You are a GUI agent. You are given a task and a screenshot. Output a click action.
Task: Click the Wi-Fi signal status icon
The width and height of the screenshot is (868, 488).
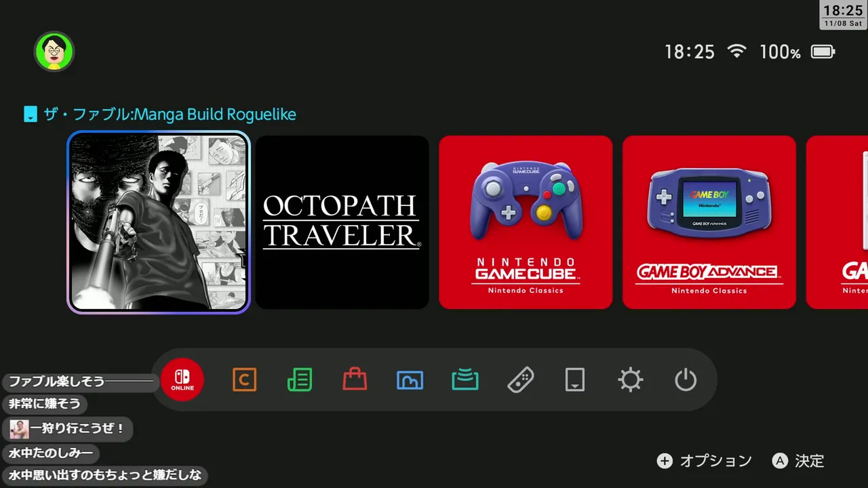pos(736,52)
